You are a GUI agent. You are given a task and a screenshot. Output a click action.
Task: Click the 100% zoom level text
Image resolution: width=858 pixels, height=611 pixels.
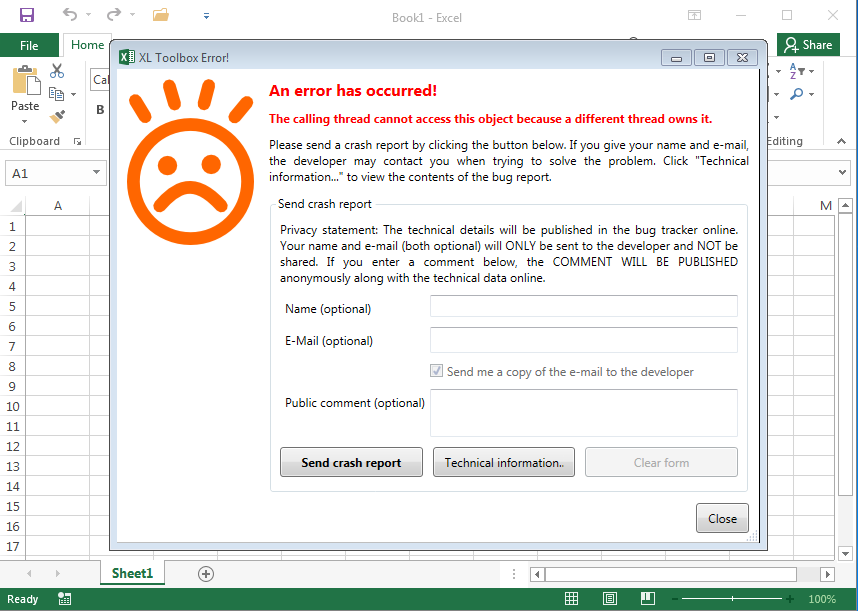point(822,600)
